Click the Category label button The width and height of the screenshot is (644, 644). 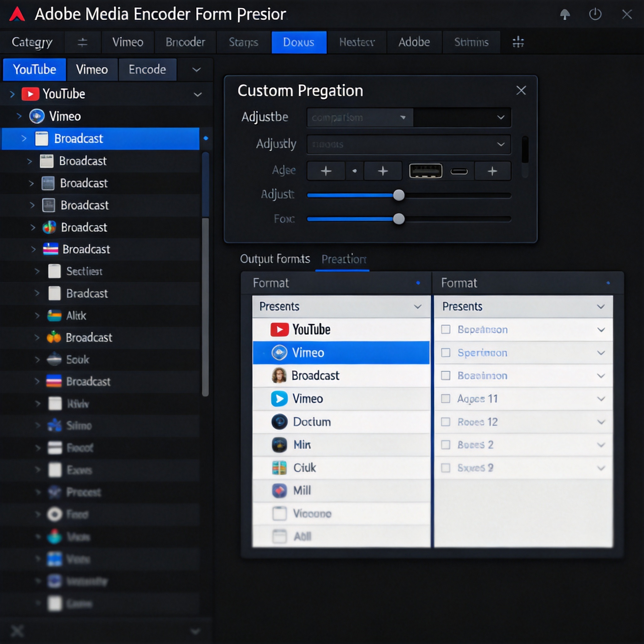point(32,42)
